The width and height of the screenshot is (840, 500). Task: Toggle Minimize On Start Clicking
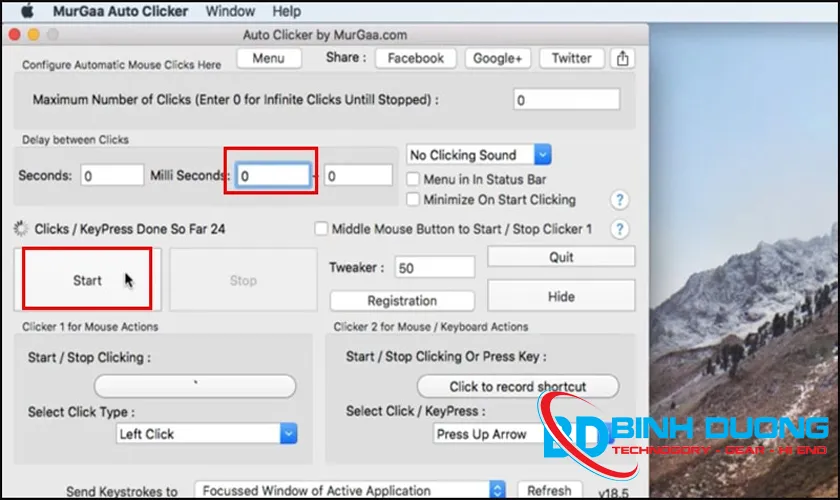click(x=413, y=199)
